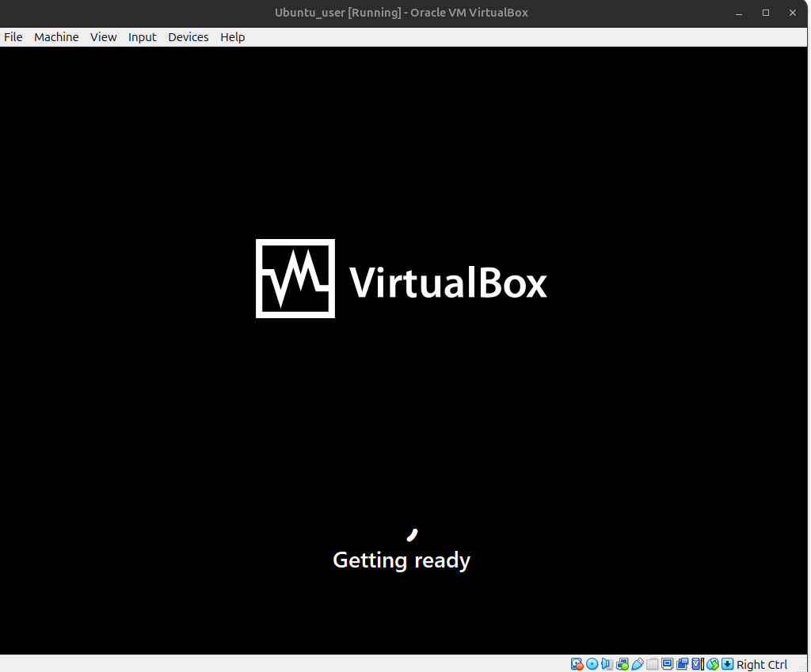Maximize the VirtualBox window
Image resolution: width=811 pixels, height=672 pixels.
click(x=766, y=13)
